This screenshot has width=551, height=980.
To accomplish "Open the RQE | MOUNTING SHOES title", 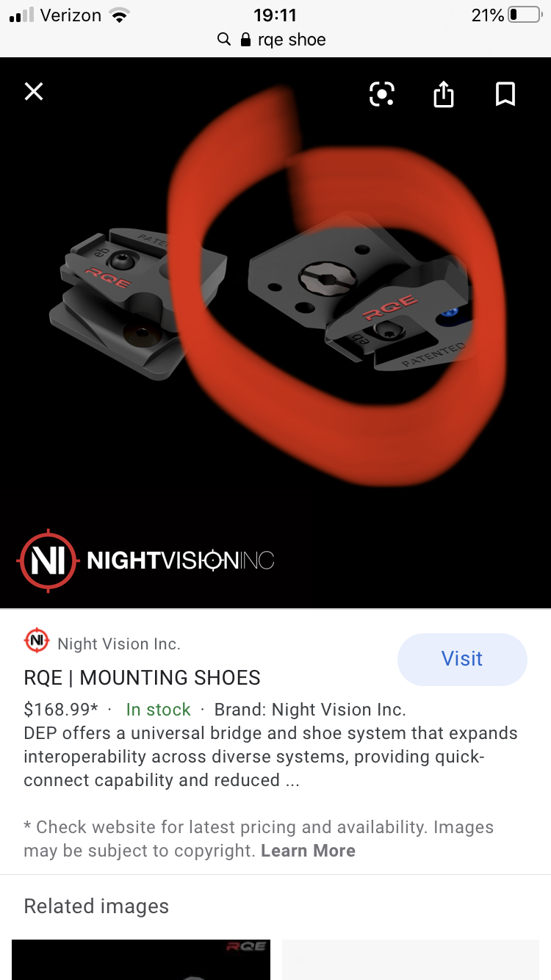I will coord(143,677).
